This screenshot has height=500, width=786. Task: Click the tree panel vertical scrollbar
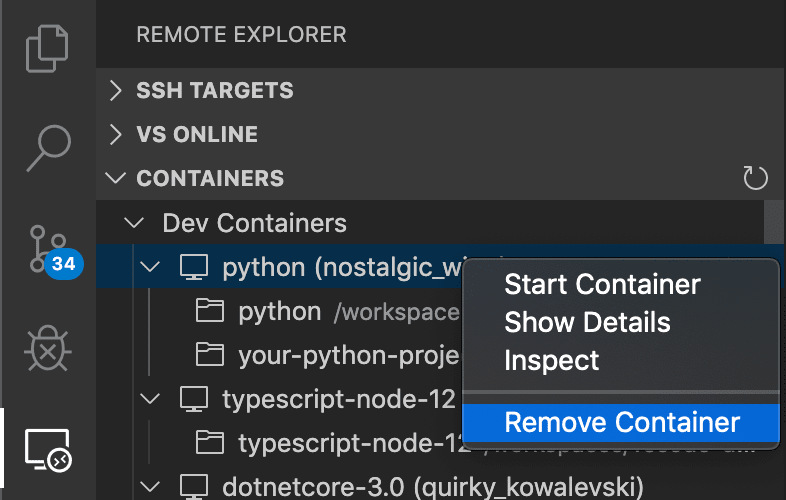pyautogui.click(x=771, y=221)
